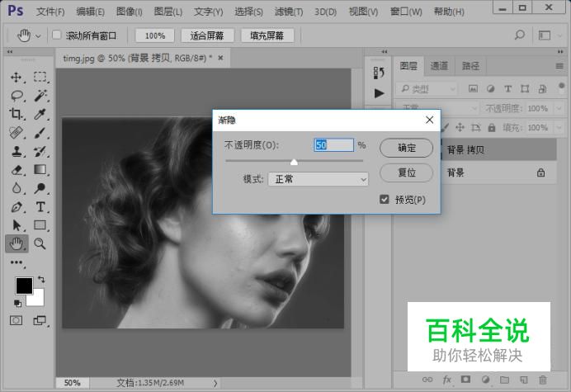The height and width of the screenshot is (392, 571).
Task: Swap foreground and background colors
Action: click(41, 280)
